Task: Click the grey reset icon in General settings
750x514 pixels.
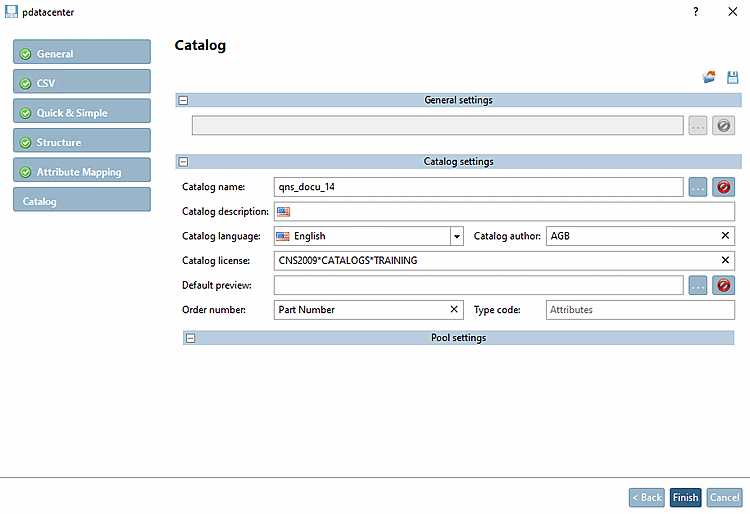Action: pyautogui.click(x=723, y=126)
